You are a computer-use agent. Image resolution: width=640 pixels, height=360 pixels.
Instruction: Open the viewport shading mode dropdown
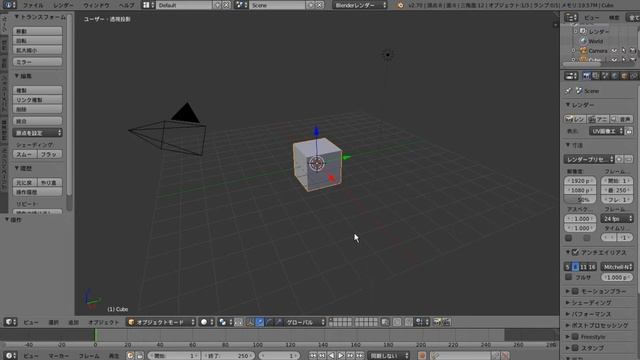tap(207, 322)
